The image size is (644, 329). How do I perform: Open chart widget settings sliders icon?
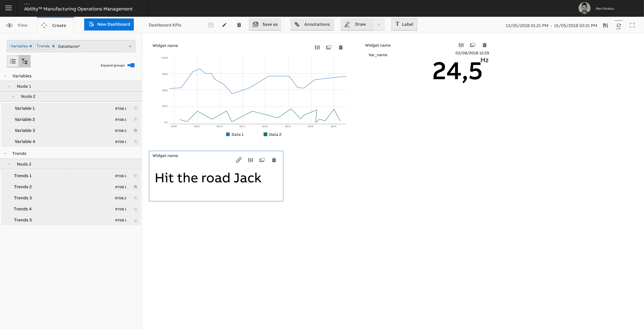(x=317, y=47)
